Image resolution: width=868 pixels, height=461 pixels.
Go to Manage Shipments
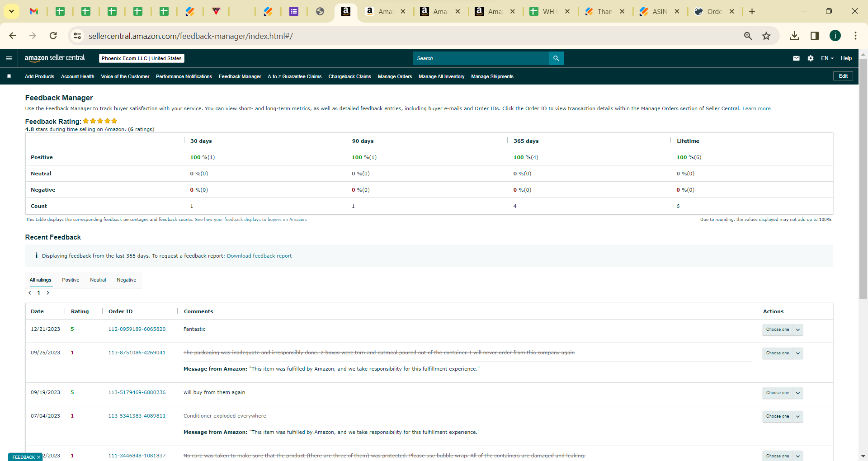tap(492, 77)
